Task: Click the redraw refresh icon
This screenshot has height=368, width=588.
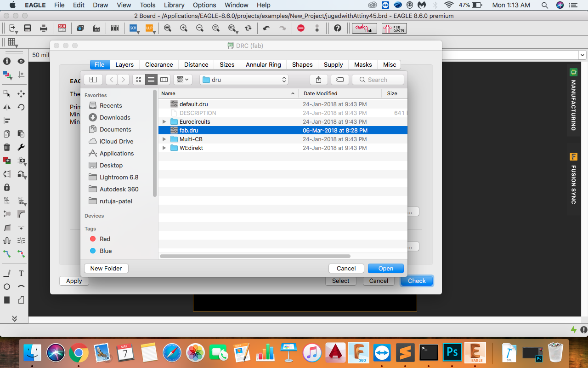Action: point(248,28)
